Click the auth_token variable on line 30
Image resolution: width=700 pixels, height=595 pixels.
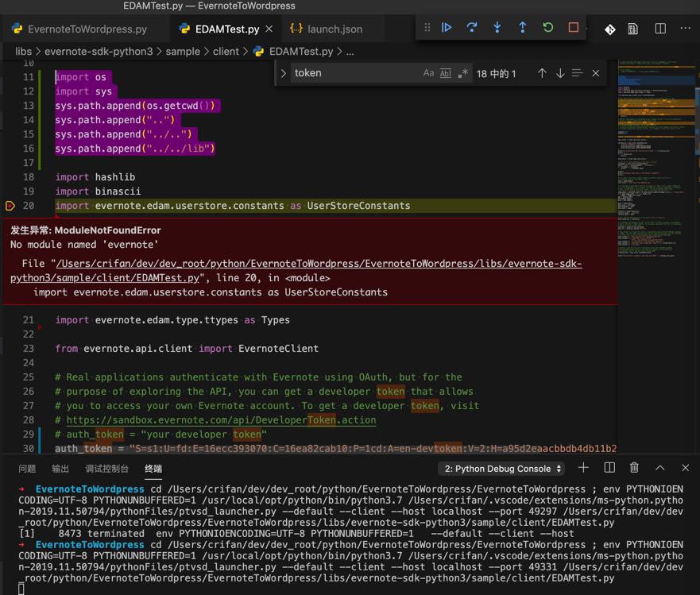point(83,449)
